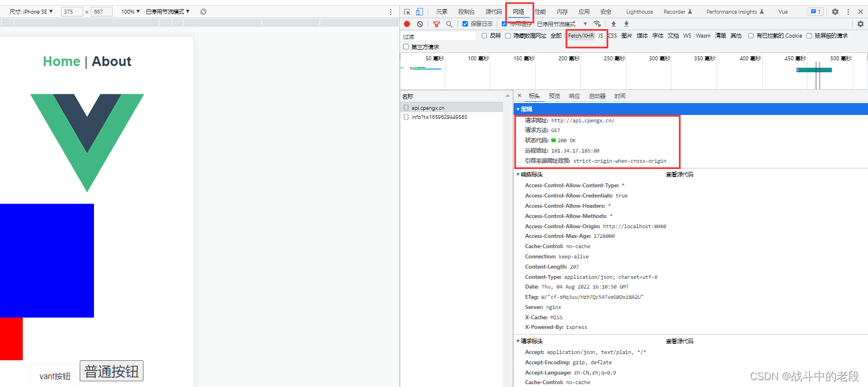This screenshot has height=387, width=868.
Task: Select the api.cpengx.cn request row
Action: [x=452, y=107]
